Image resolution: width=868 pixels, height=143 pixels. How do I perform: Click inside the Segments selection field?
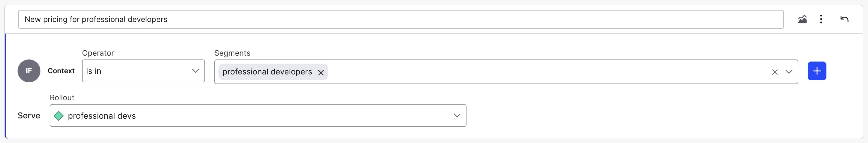539,72
